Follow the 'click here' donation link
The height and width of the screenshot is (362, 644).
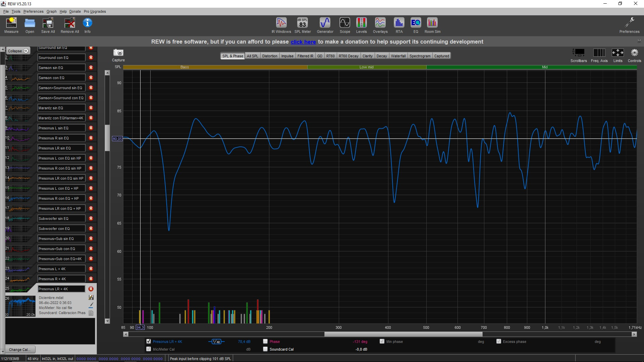(x=303, y=42)
